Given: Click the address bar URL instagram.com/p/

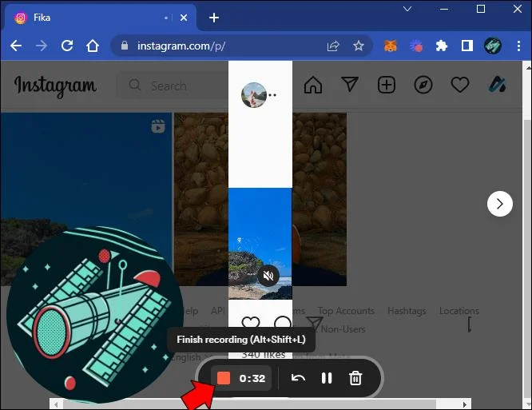Looking at the screenshot, I should 181,46.
